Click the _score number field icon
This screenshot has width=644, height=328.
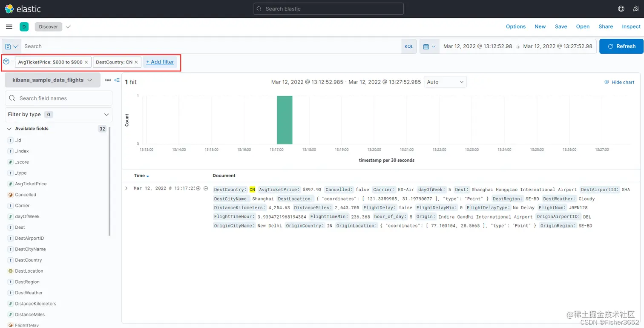10,162
